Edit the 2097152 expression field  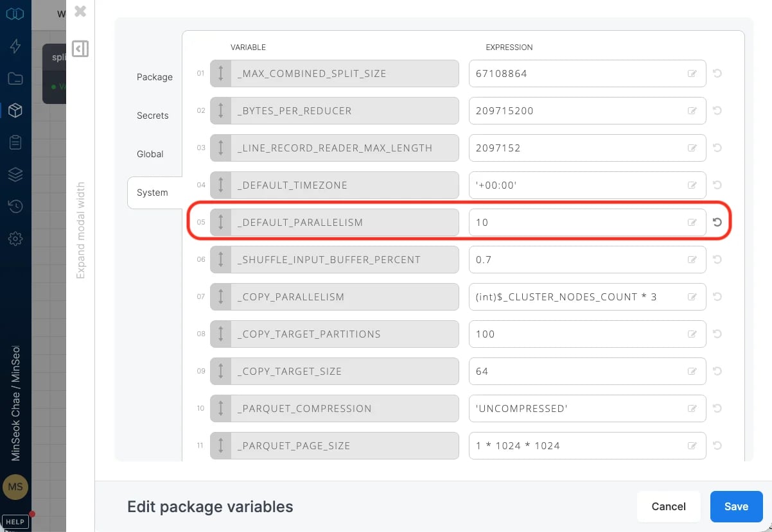click(588, 148)
